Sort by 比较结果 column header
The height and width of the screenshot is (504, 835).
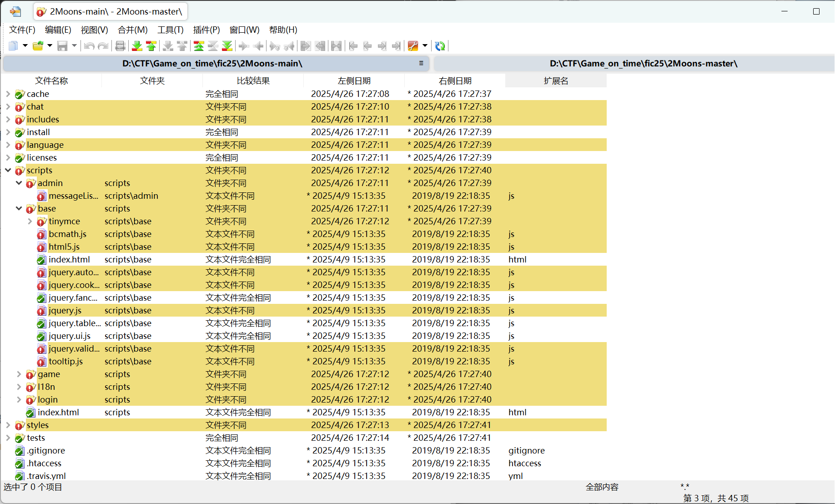(x=253, y=81)
